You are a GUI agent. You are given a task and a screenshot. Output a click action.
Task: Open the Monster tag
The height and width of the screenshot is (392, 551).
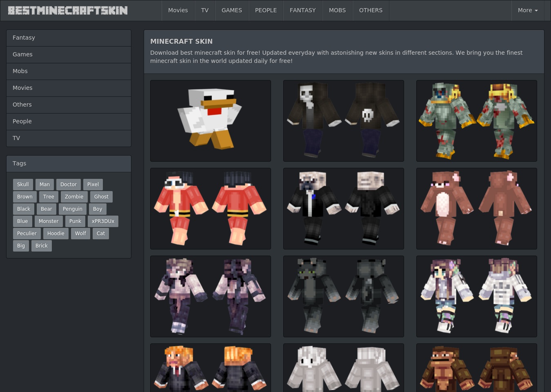pyautogui.click(x=49, y=221)
